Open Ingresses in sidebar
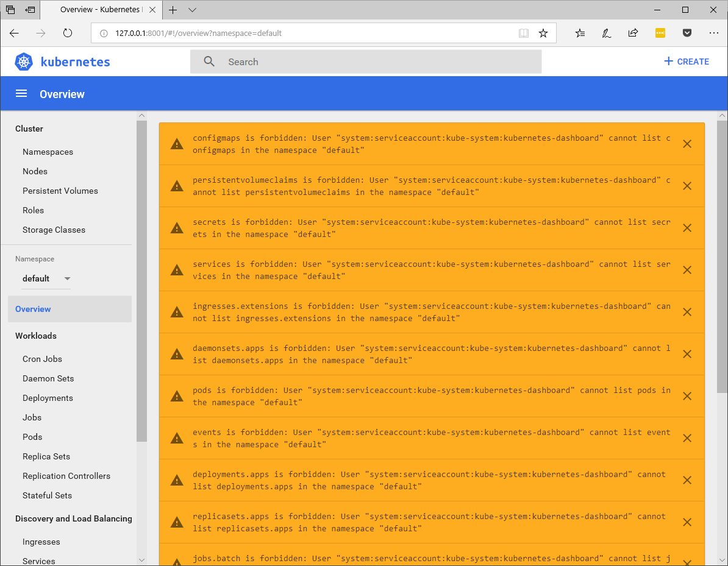Viewport: 728px width, 566px height. [41, 542]
